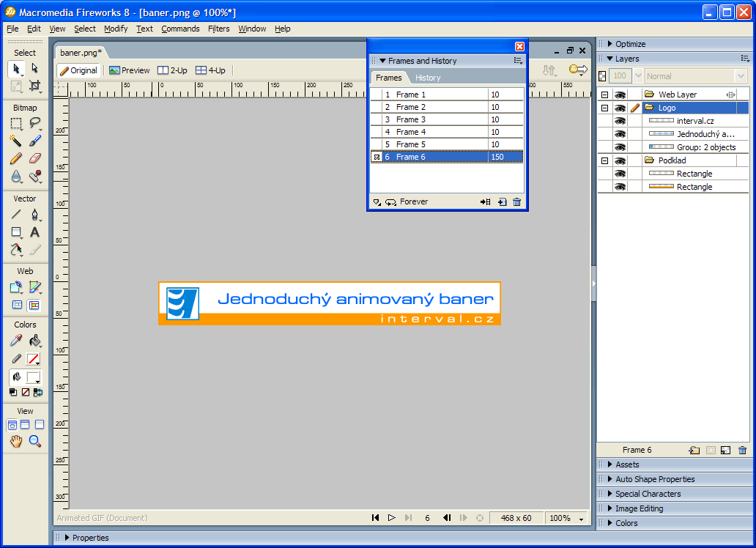Switch to the History tab

point(428,78)
